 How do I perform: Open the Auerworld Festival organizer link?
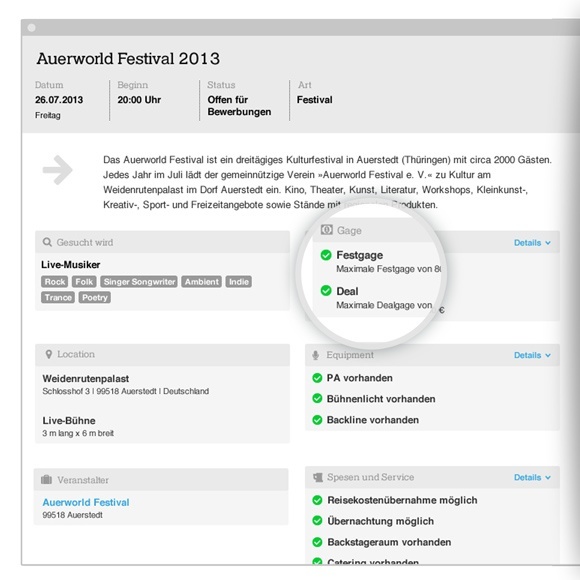click(86, 502)
